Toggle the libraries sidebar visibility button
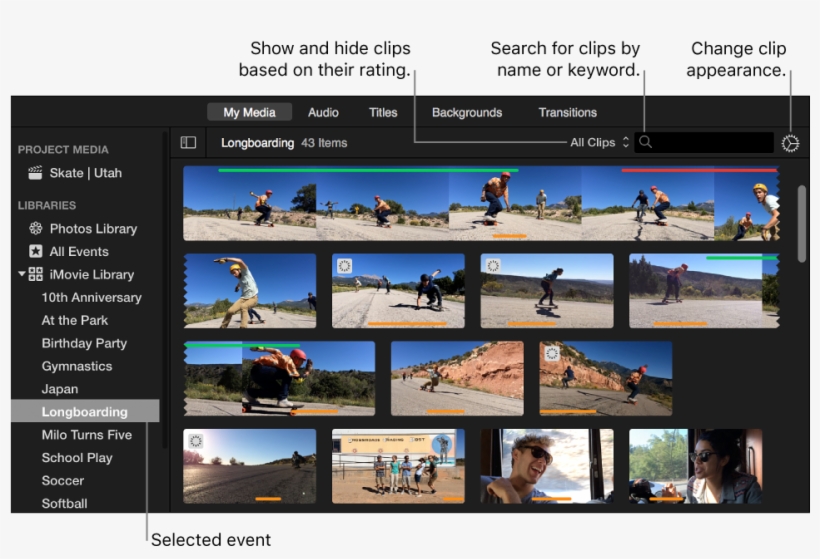 (x=188, y=143)
